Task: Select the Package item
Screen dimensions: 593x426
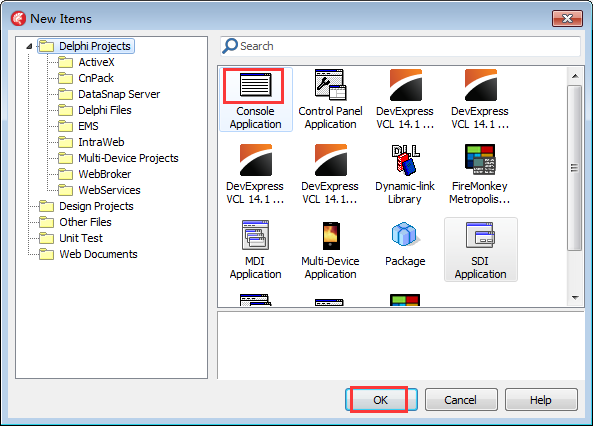Action: coord(405,244)
